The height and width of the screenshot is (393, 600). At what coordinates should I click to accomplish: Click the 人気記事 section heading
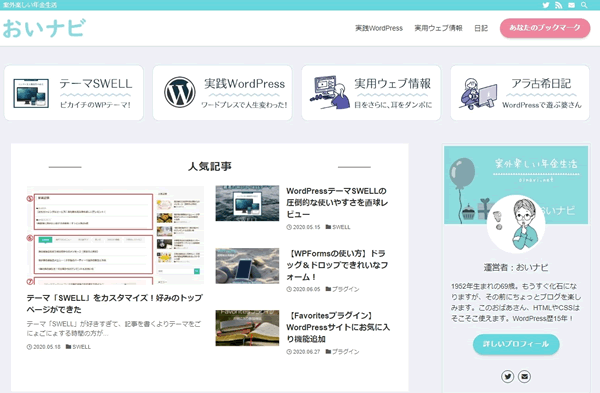click(210, 166)
